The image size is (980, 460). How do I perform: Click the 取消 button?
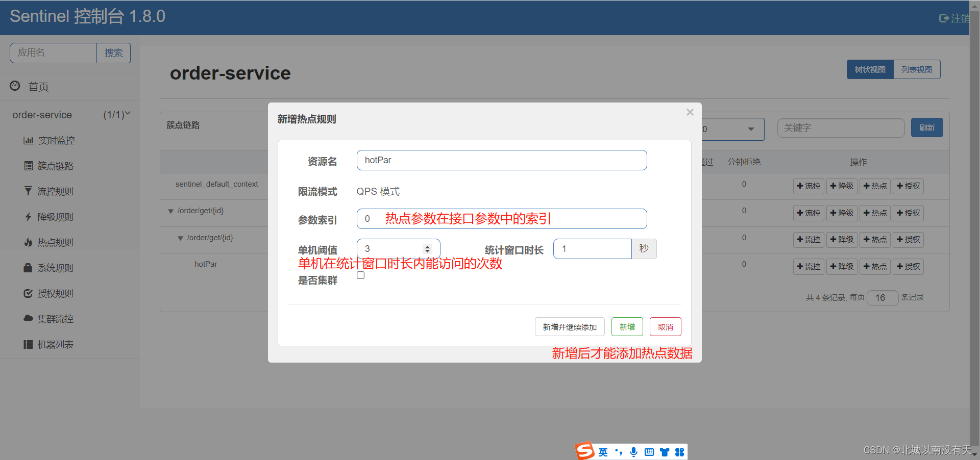pos(666,327)
